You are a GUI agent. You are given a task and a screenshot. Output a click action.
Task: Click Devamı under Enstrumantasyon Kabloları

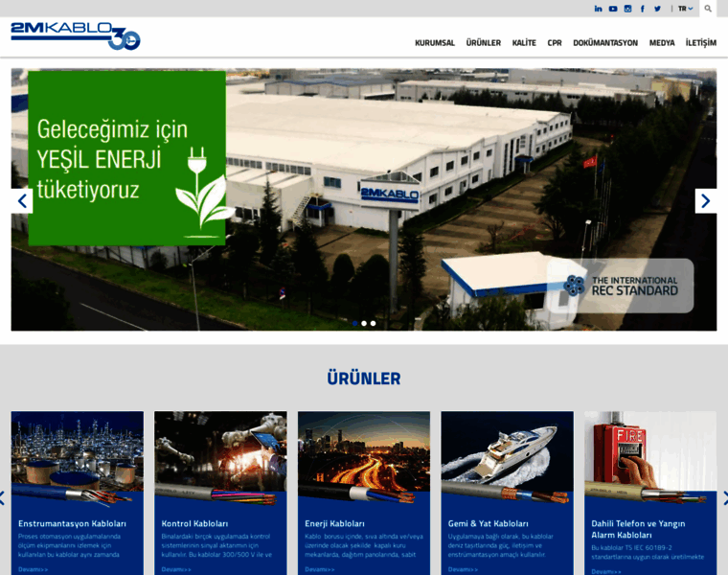pyautogui.click(x=33, y=569)
